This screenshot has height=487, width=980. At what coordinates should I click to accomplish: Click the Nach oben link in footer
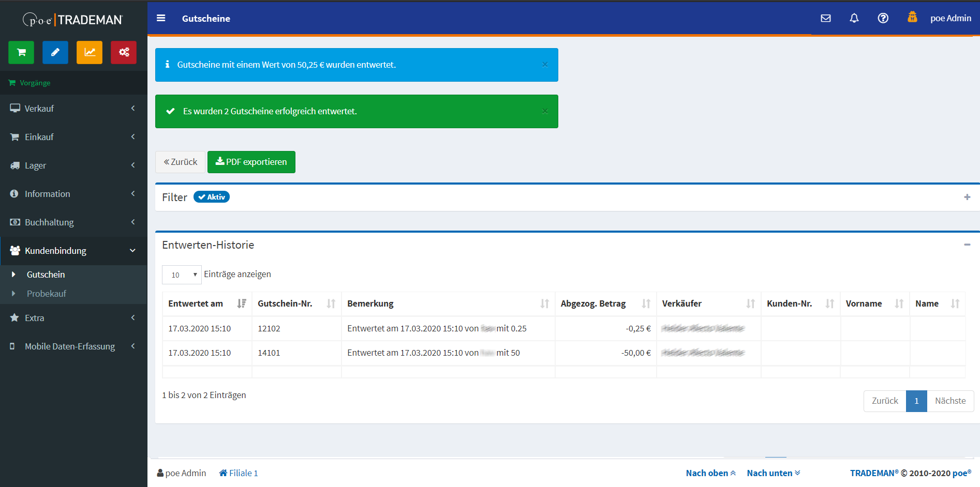tap(710, 473)
